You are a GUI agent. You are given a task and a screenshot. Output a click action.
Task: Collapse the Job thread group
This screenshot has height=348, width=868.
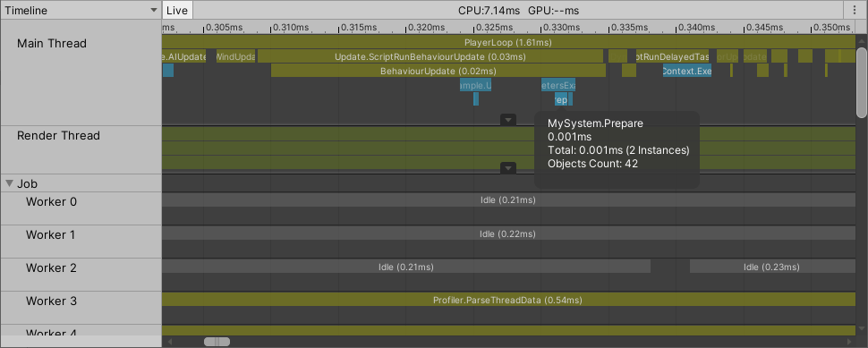10,183
